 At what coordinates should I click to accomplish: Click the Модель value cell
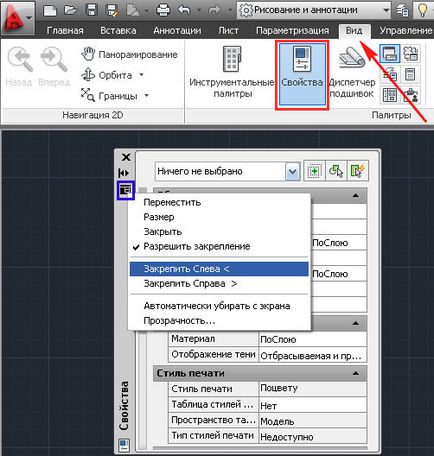tap(312, 421)
